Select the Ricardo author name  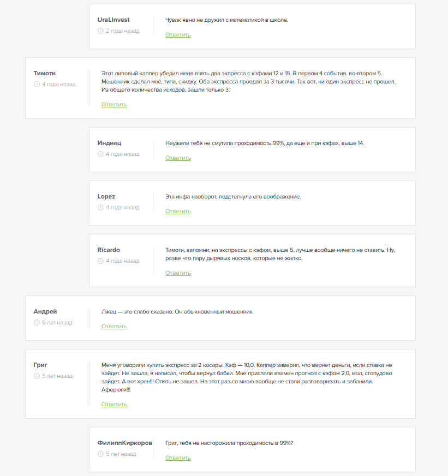(109, 250)
